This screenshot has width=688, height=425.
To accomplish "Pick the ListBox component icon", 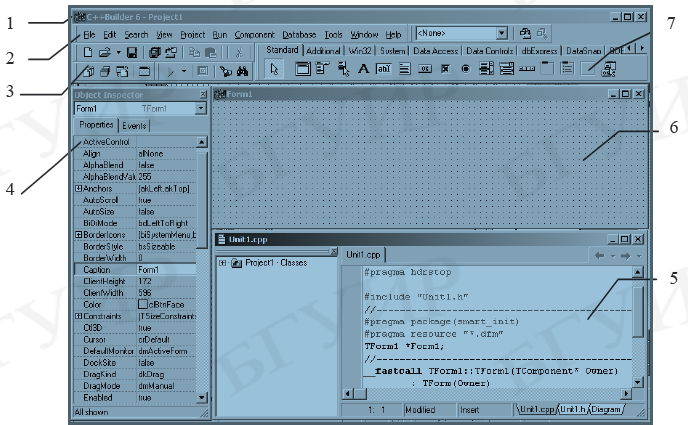I will 486,69.
